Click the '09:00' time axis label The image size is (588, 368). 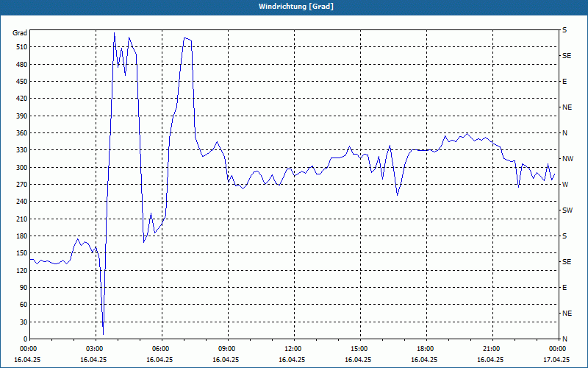click(x=228, y=349)
